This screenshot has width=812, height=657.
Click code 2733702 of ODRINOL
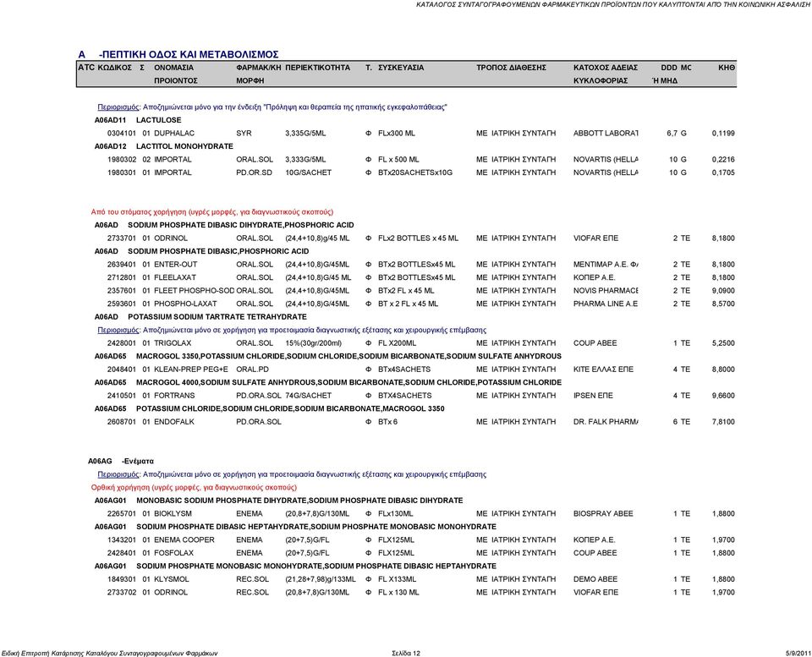(x=122, y=592)
